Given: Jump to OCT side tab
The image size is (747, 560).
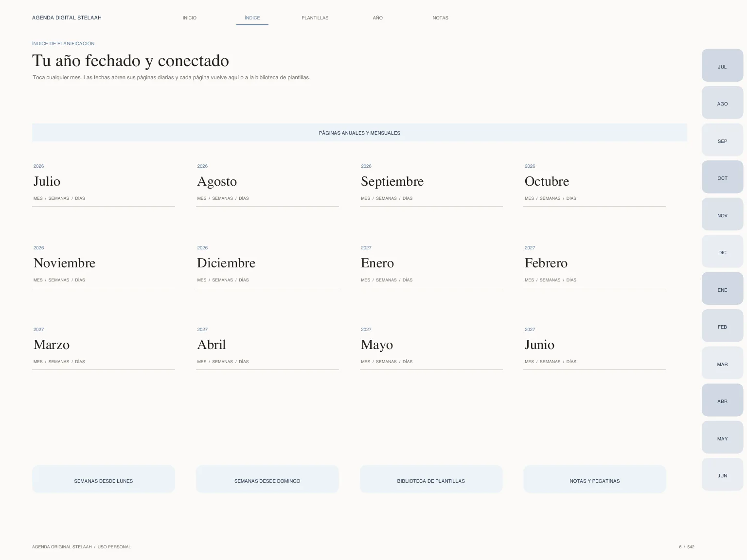Looking at the screenshot, I should [x=722, y=177].
